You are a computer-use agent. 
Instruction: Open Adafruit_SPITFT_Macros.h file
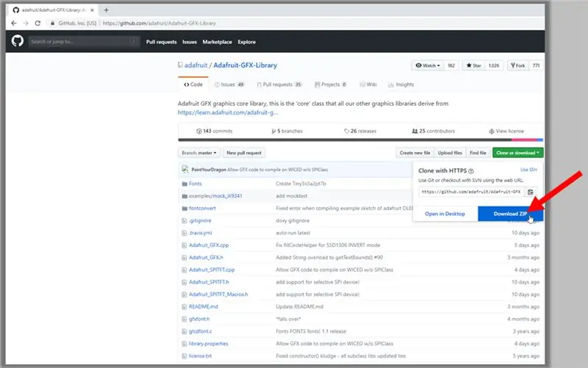pyautogui.click(x=218, y=295)
